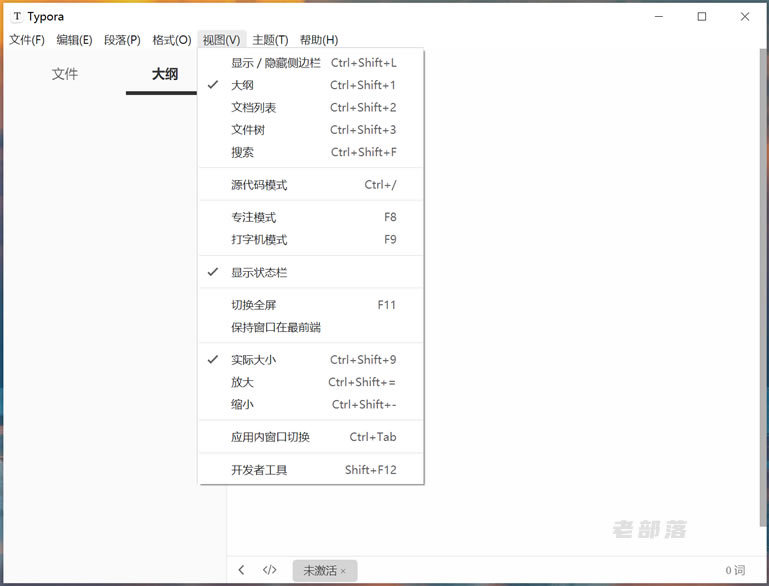Open the 格式(O) menu
Viewport: 769px width, 586px height.
pyautogui.click(x=172, y=40)
